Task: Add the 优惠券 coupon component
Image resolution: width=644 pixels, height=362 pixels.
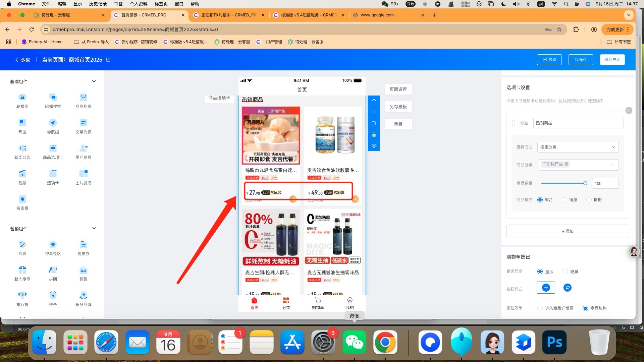Action: [83, 248]
